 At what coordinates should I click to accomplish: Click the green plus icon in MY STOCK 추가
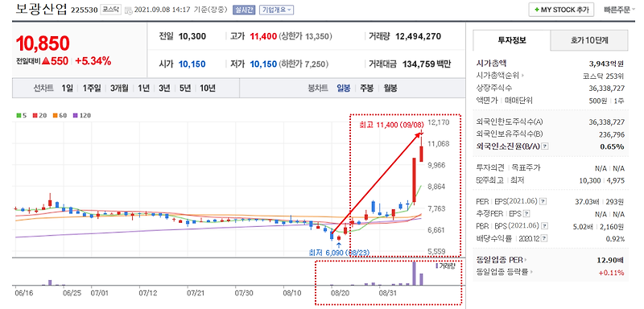point(536,10)
